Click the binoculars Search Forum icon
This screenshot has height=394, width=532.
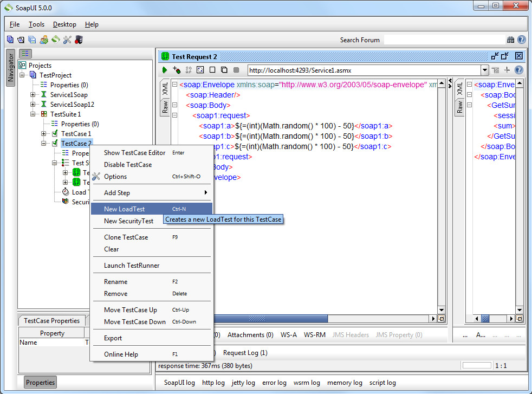click(x=510, y=40)
